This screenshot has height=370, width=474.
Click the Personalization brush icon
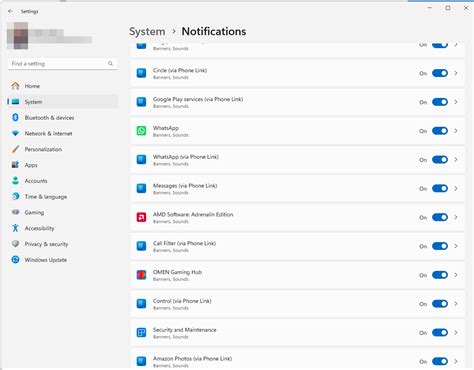[x=15, y=149]
